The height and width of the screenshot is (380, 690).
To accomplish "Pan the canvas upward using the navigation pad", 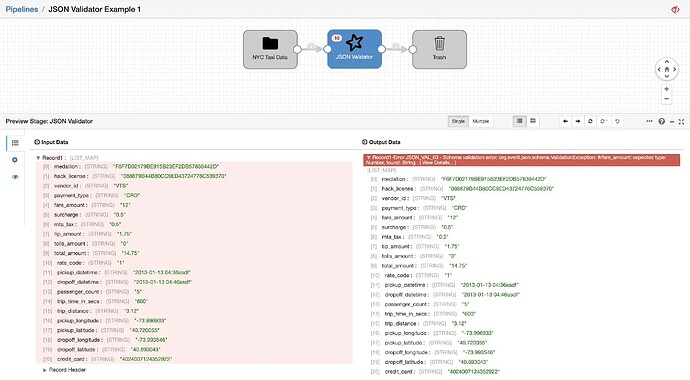I will [x=667, y=62].
